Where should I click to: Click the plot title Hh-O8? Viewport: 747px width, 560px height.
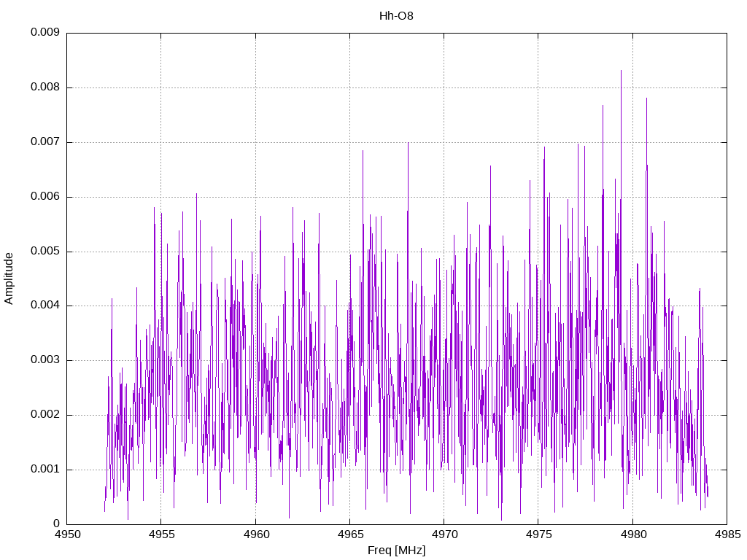[396, 16]
